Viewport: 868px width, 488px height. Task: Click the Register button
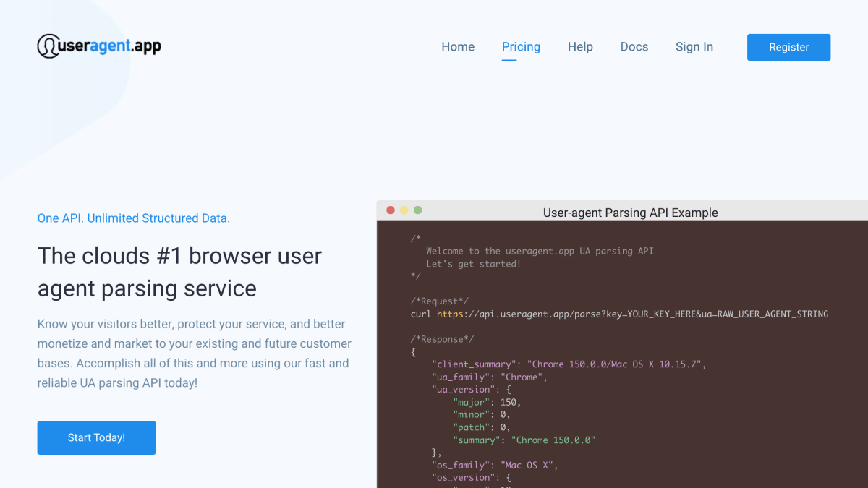tap(788, 47)
